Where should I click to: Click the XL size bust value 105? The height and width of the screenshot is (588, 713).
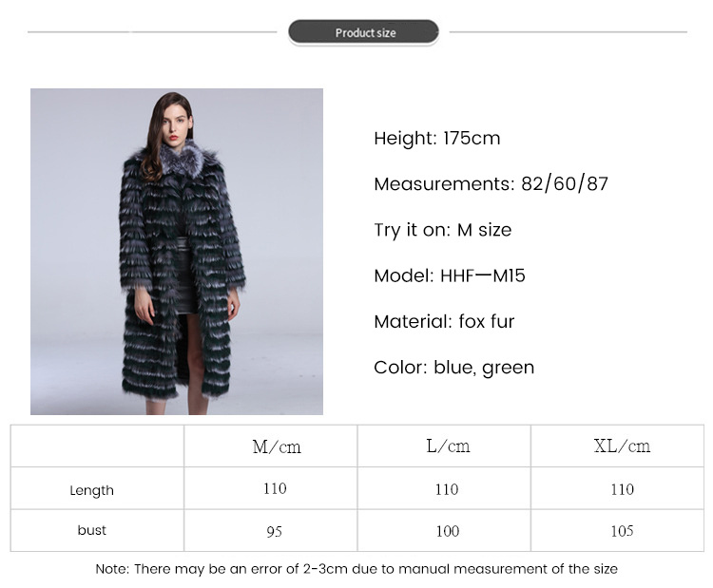point(622,531)
